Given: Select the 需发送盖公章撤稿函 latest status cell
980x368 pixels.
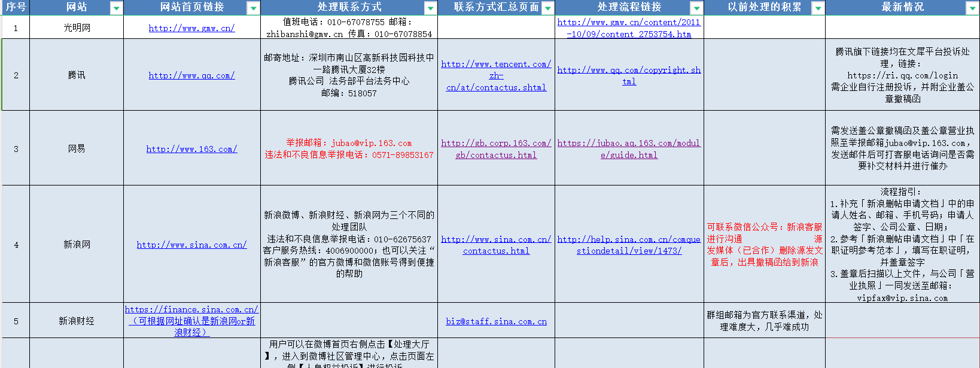Looking at the screenshot, I should tap(902, 148).
